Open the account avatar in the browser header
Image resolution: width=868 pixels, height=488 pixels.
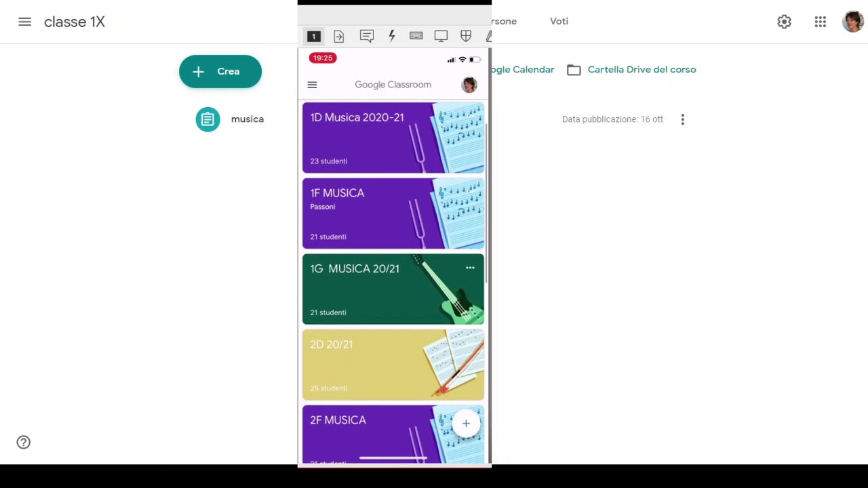tap(852, 22)
